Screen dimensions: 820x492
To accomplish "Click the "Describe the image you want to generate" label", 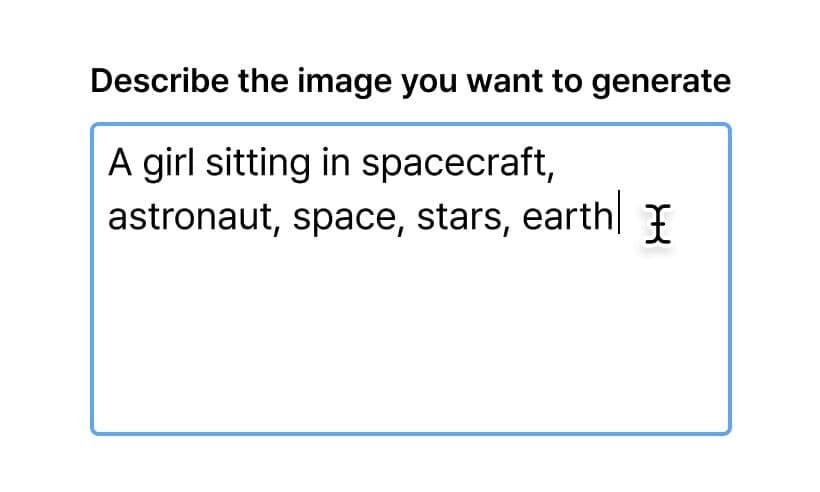I will coord(410,81).
